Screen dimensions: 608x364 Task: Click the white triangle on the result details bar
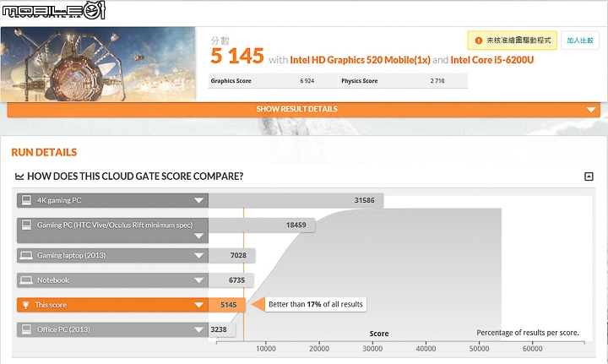click(591, 110)
